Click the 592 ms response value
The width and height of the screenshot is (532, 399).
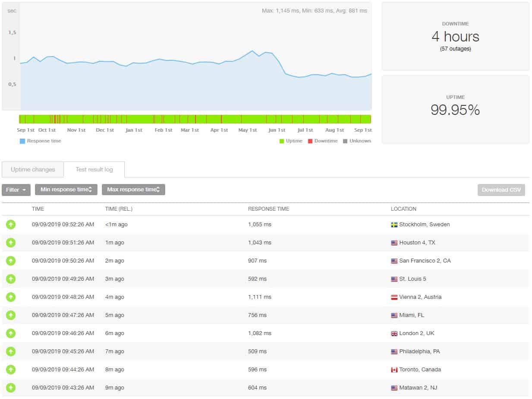tap(257, 279)
